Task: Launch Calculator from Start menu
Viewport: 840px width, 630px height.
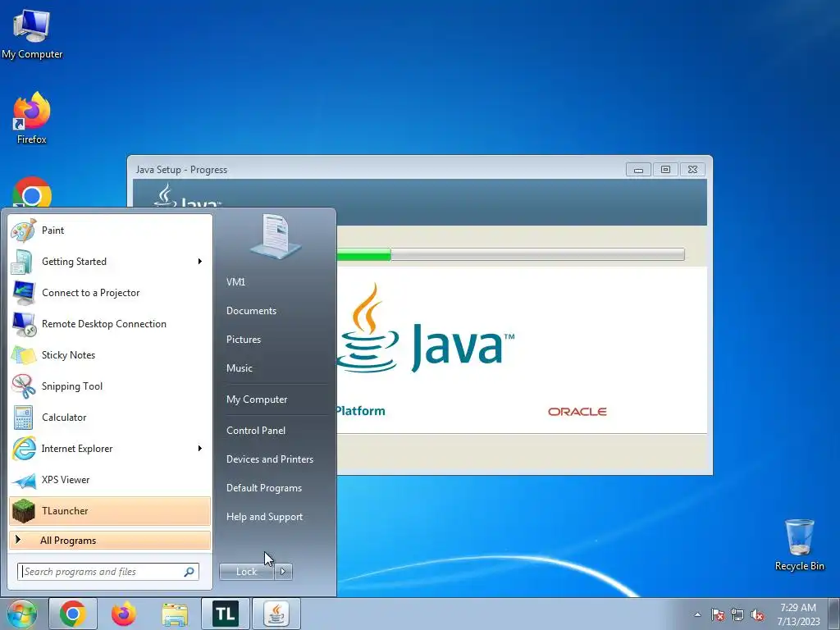Action: pos(110,418)
